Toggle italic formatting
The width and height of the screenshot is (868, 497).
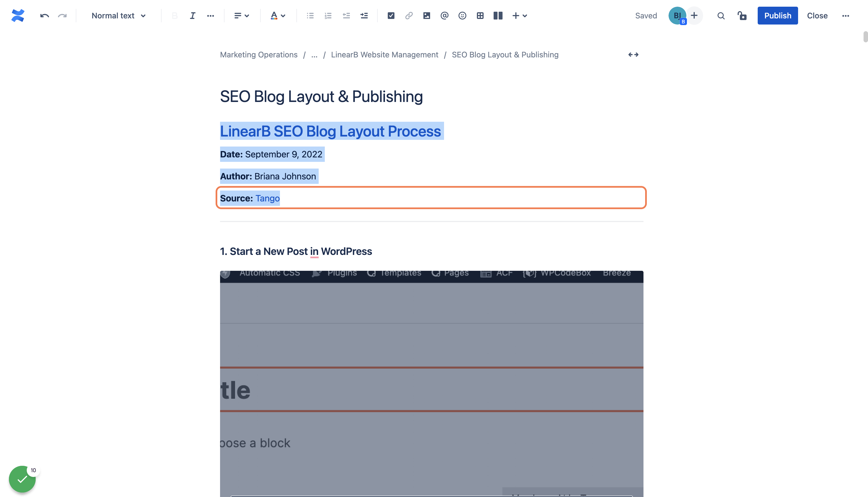pos(192,16)
